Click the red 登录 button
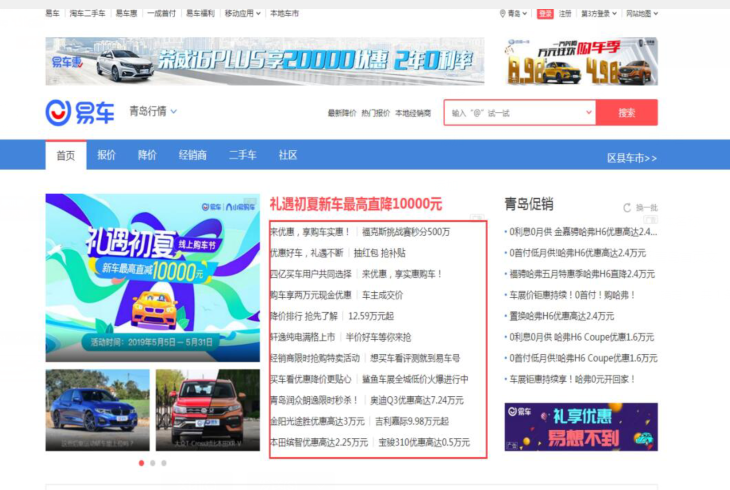 pyautogui.click(x=545, y=14)
